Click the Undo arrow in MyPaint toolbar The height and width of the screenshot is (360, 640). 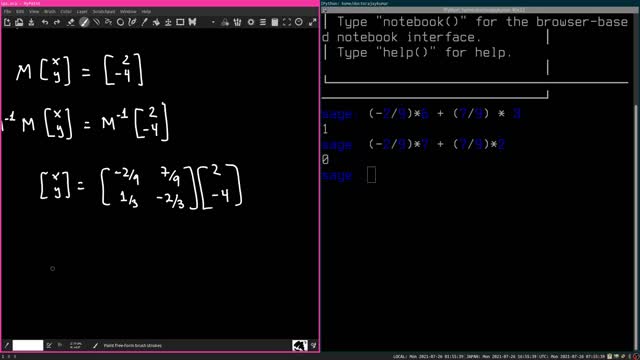45,22
